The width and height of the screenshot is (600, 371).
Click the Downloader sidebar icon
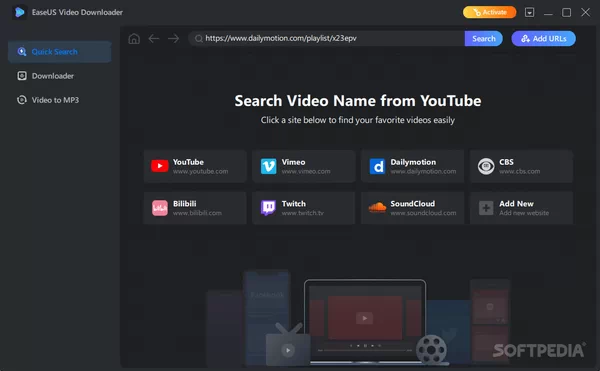[22, 76]
